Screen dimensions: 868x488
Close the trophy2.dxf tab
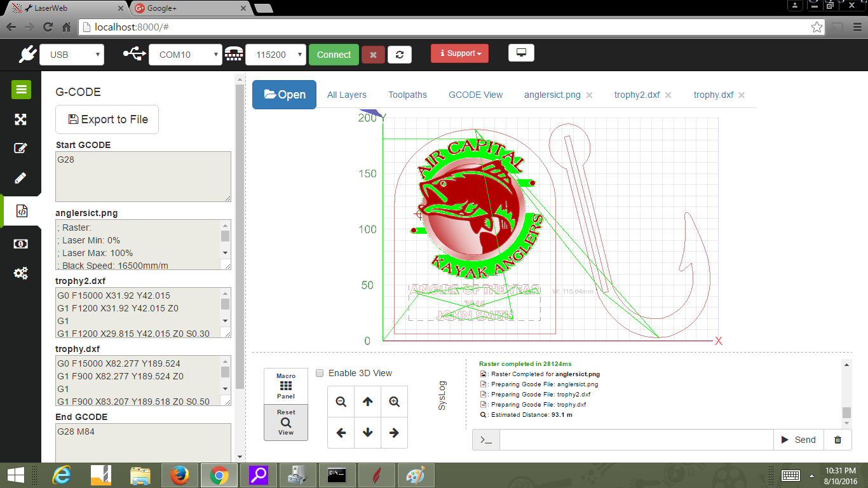point(668,95)
